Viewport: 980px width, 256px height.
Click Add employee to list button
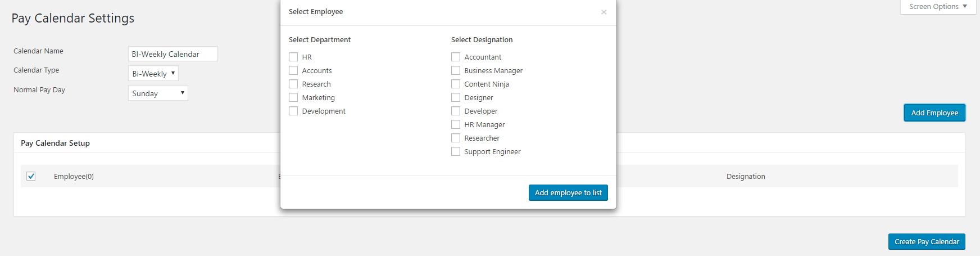(568, 192)
